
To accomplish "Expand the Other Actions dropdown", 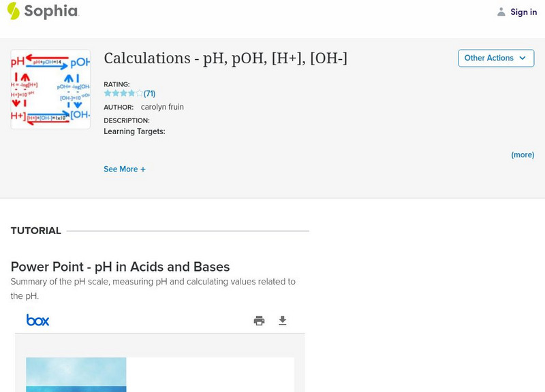I will click(495, 58).
